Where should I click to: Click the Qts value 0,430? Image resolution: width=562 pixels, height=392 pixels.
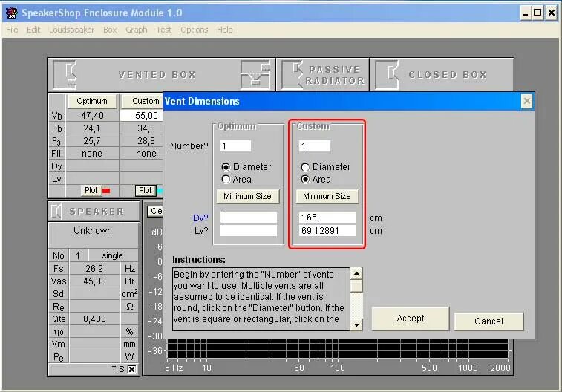click(x=94, y=319)
